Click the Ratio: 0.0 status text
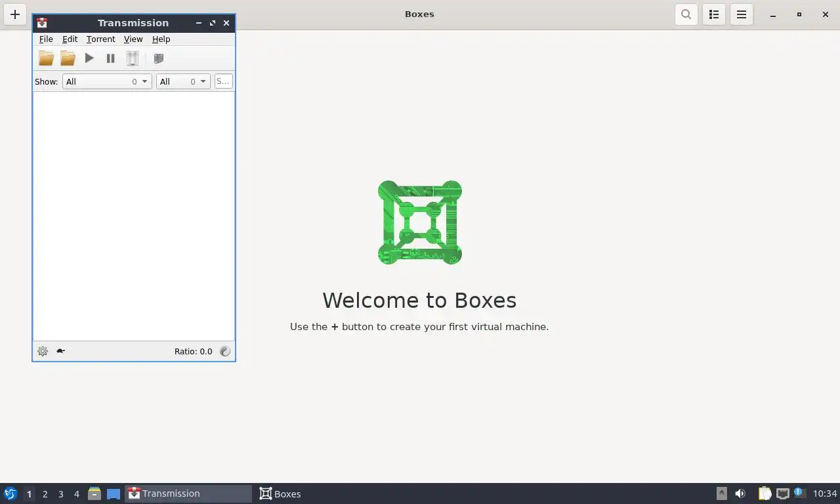Image resolution: width=840 pixels, height=504 pixels. (x=193, y=352)
